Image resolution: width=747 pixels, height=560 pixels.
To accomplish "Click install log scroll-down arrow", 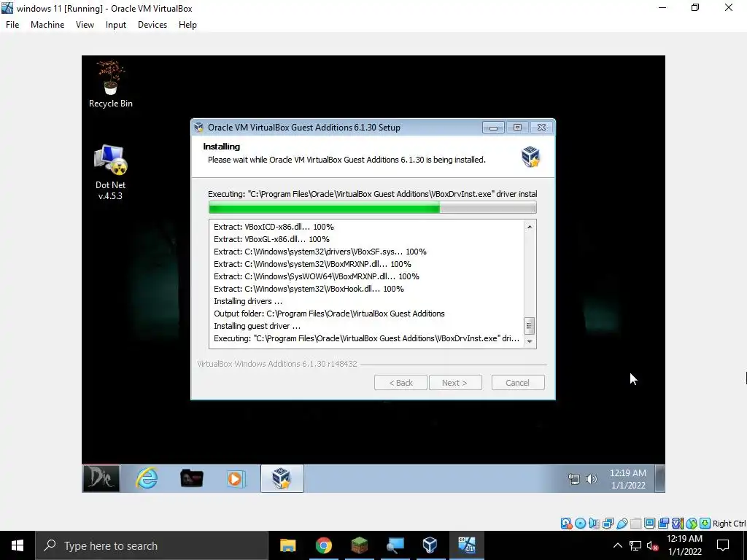I will (x=530, y=341).
